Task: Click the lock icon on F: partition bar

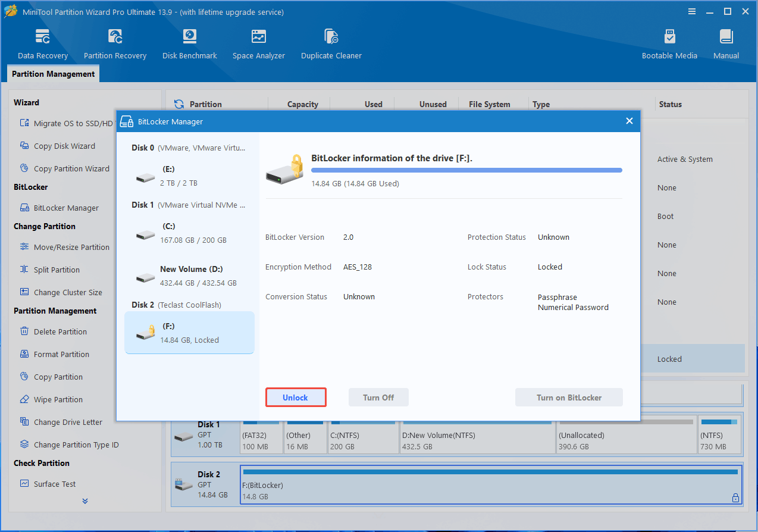Action: point(735,497)
